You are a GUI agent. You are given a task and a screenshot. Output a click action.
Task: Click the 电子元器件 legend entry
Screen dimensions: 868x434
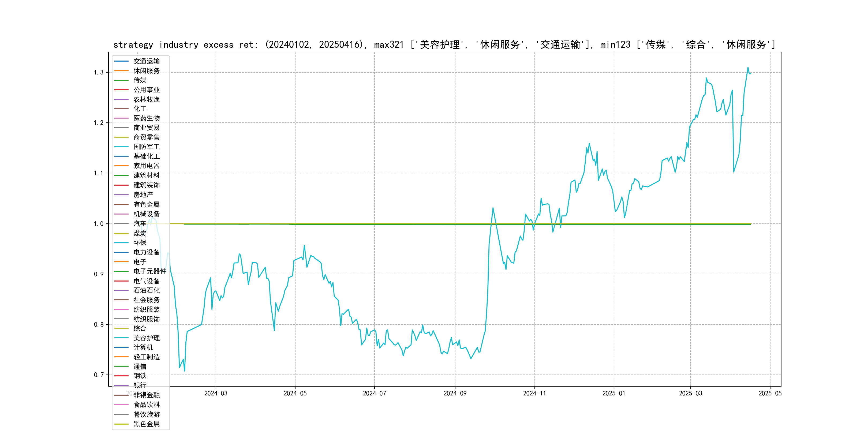tap(149, 271)
